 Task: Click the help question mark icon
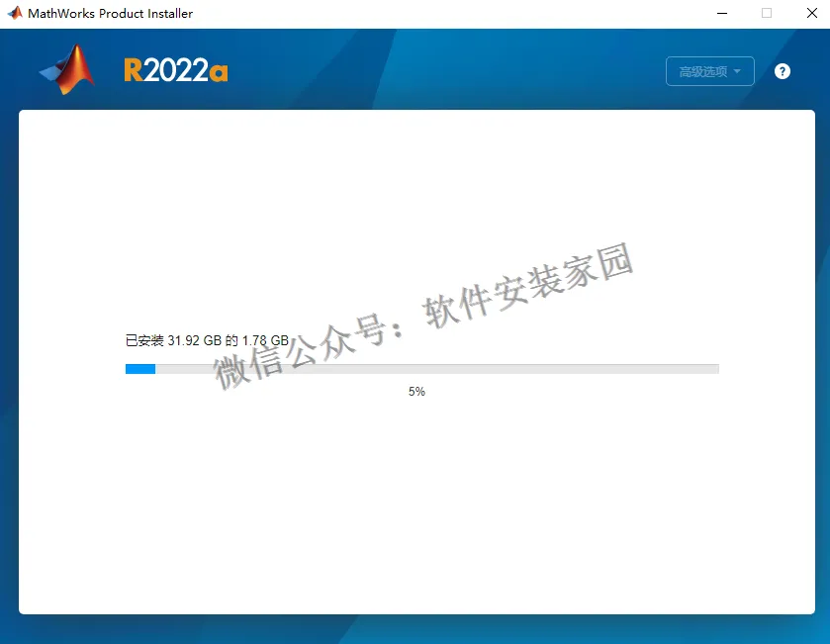pyautogui.click(x=782, y=71)
